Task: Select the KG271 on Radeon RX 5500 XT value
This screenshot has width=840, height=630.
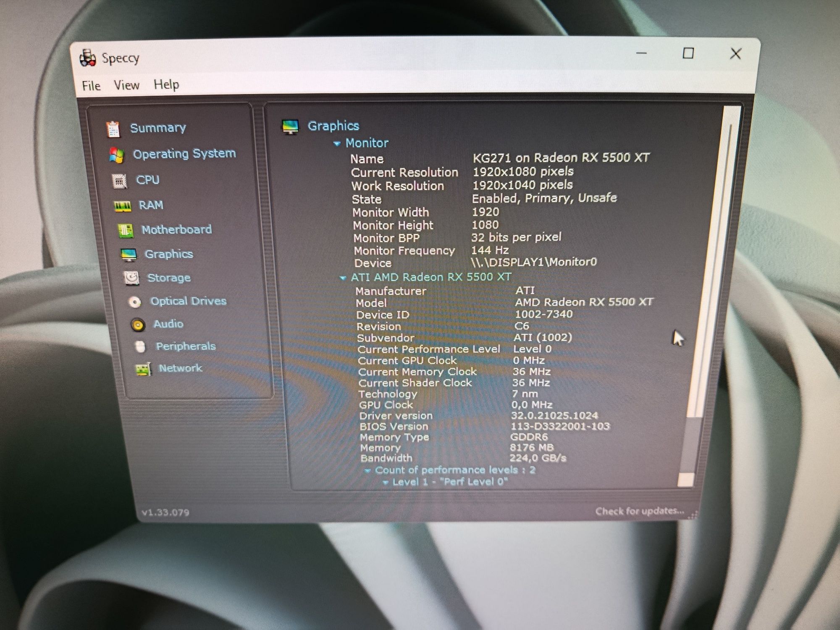Action: click(561, 158)
